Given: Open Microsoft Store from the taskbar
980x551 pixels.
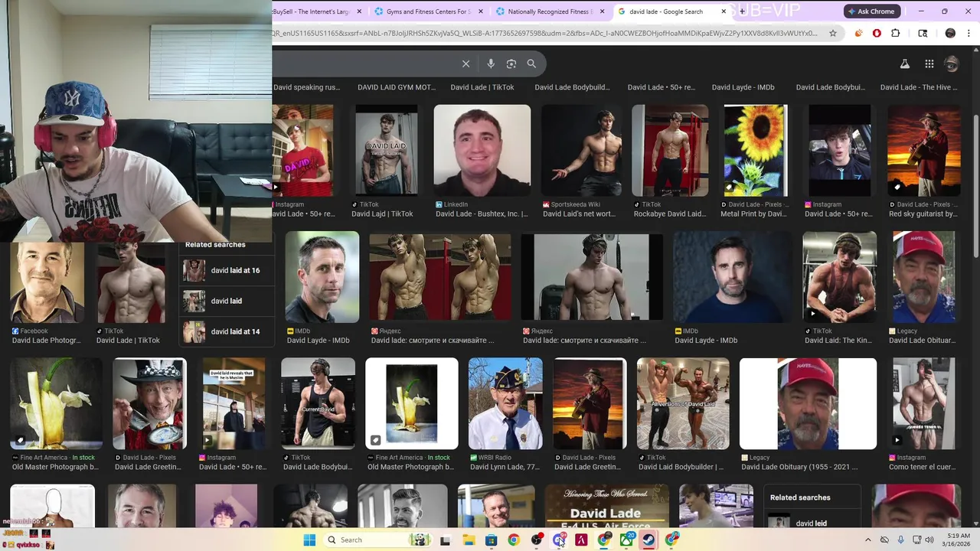Looking at the screenshot, I should point(491,540).
